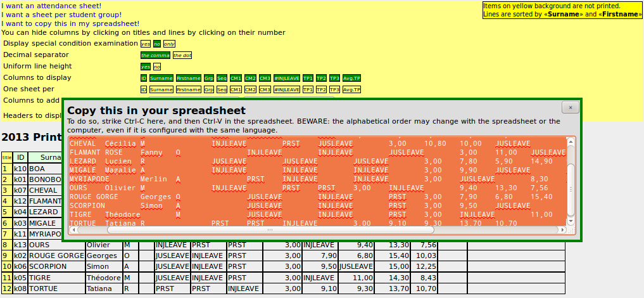
Task: Close the 'Copy this in your spreadsheet' dialog
Action: 570,108
